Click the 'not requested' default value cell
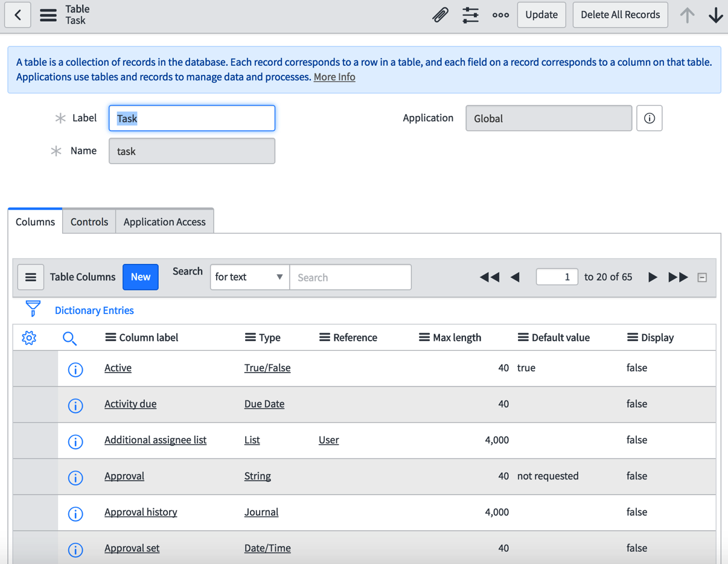This screenshot has width=728, height=564. pyautogui.click(x=548, y=476)
